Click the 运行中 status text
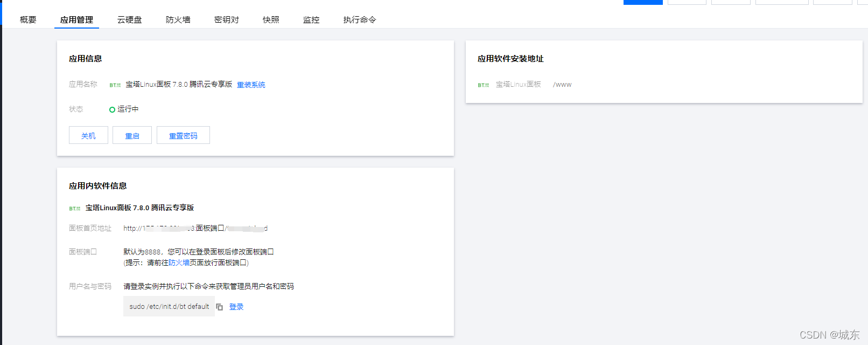The height and width of the screenshot is (345, 868). pos(128,109)
